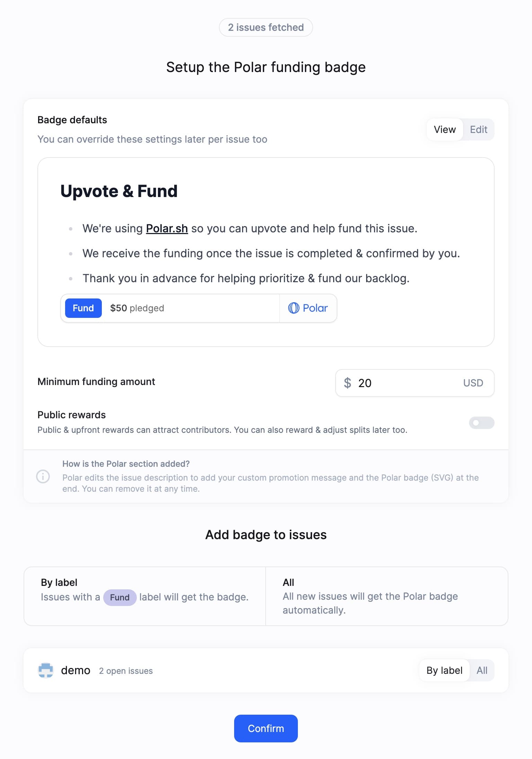532x759 pixels.
Task: Choose the By label option card
Action: [x=145, y=596]
